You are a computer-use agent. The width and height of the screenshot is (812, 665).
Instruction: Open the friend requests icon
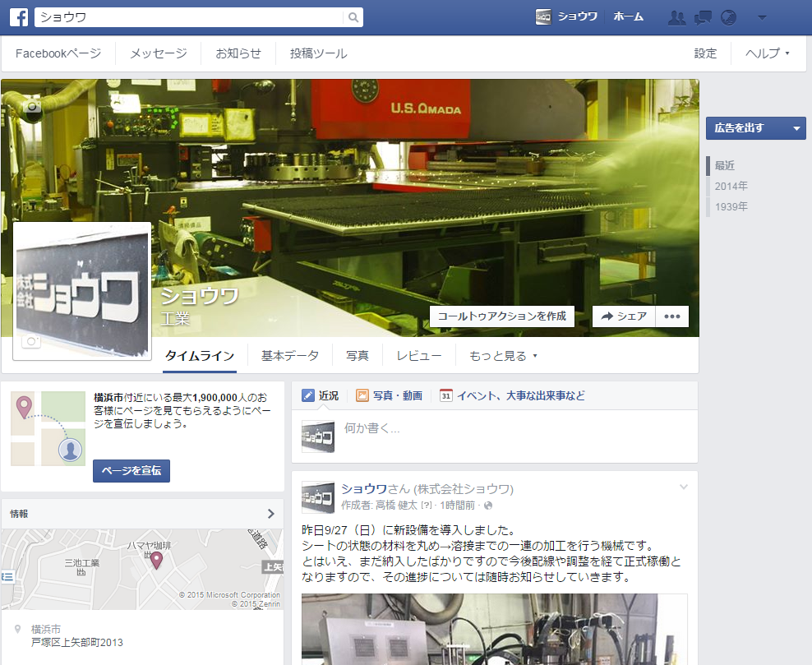click(x=677, y=17)
